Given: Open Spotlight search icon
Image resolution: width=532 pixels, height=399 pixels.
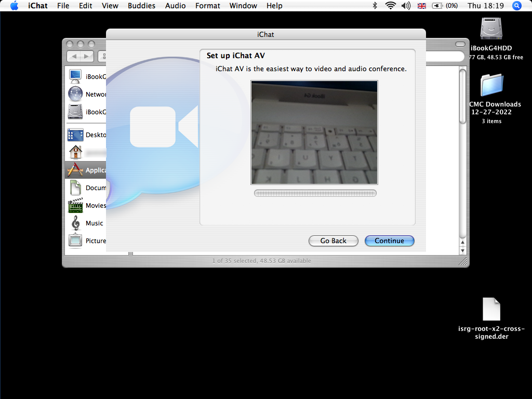Looking at the screenshot, I should click(x=517, y=6).
